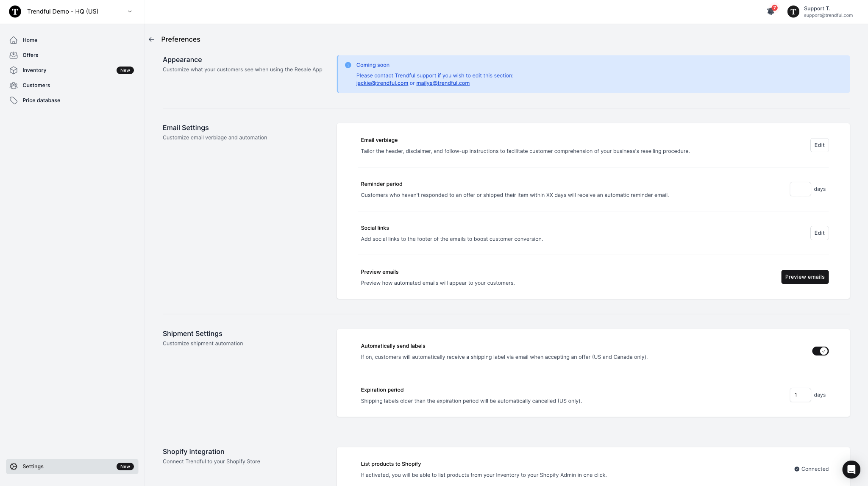Open the jackie@trendful.com email link

coord(382,83)
